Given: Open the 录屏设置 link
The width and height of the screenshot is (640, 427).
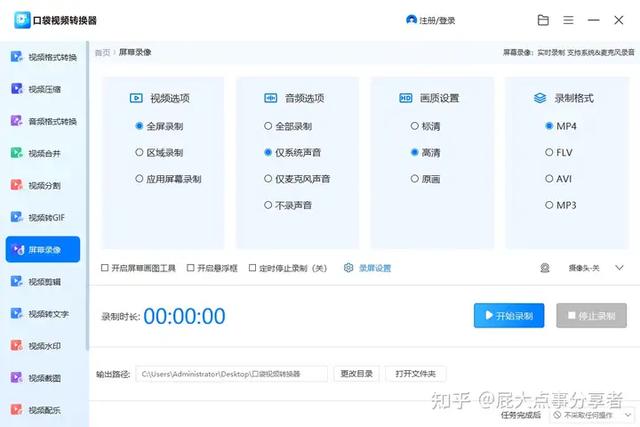Looking at the screenshot, I should 375,268.
